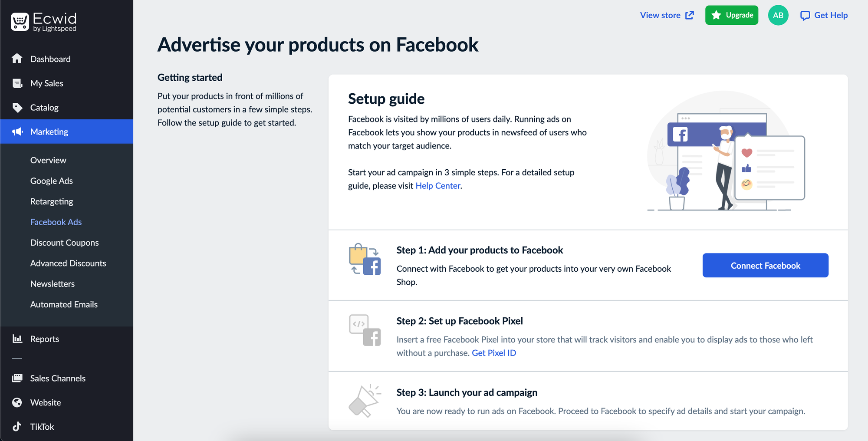Open the Help Center link
868x441 pixels.
pos(437,185)
